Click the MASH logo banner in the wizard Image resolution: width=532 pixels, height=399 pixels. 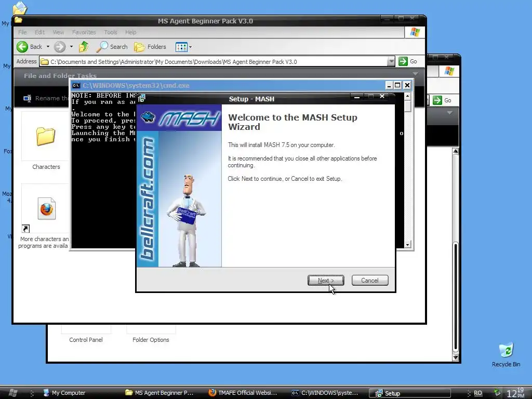click(x=179, y=118)
